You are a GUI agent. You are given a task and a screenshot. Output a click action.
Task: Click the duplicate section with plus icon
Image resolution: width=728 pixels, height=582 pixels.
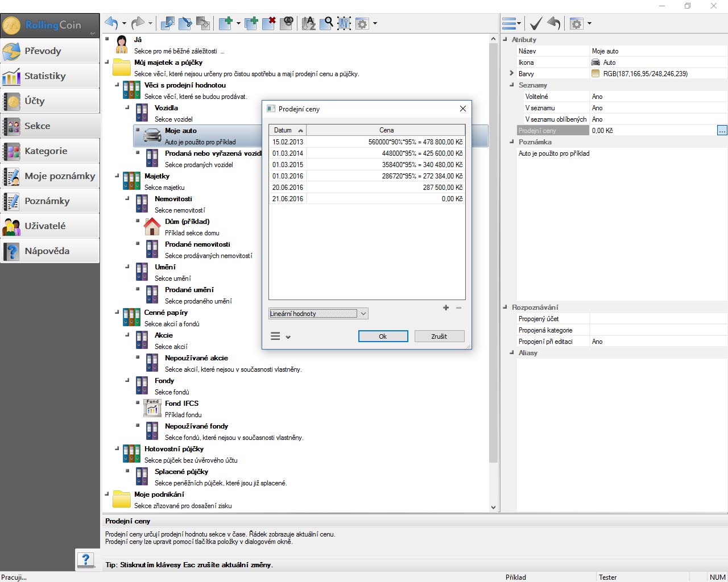point(251,23)
